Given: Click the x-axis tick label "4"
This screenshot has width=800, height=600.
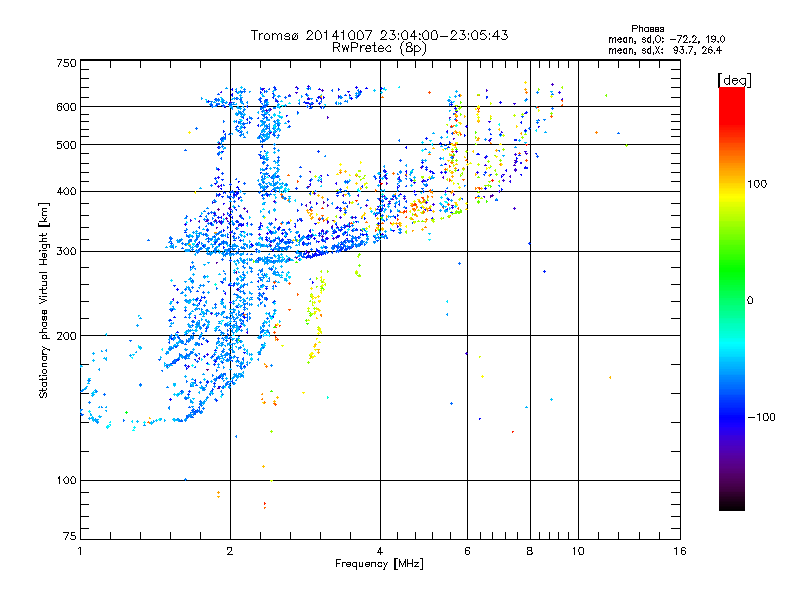Looking at the screenshot, I should [x=380, y=551].
